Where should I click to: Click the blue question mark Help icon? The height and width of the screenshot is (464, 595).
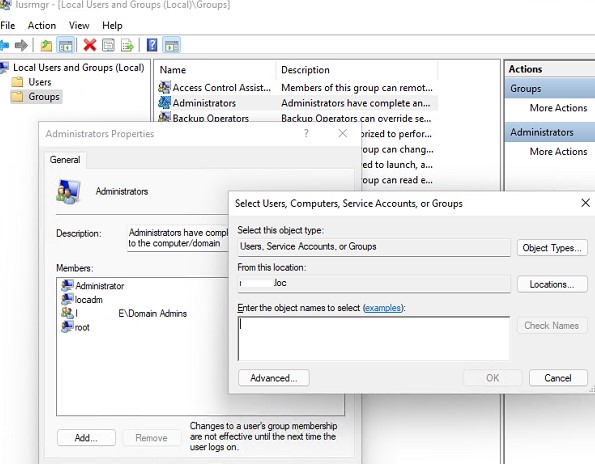(152, 45)
